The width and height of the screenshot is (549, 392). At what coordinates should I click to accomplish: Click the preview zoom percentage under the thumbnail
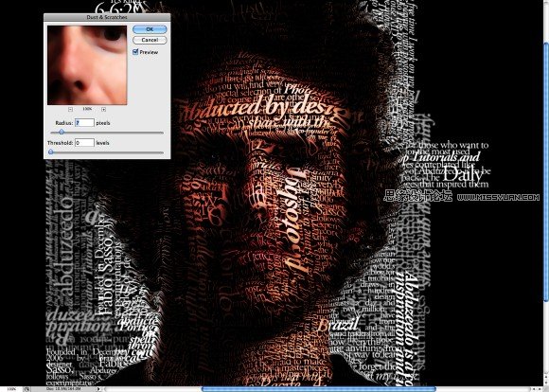87,109
